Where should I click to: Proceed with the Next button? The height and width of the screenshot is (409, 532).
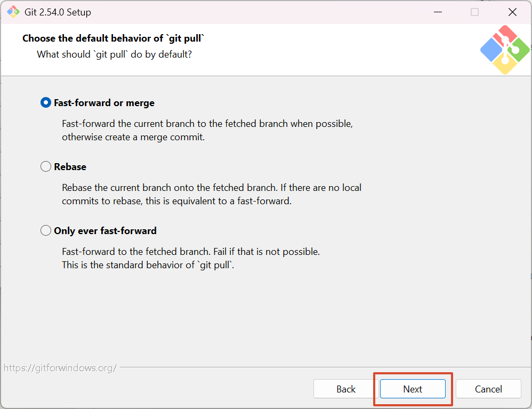tap(413, 389)
